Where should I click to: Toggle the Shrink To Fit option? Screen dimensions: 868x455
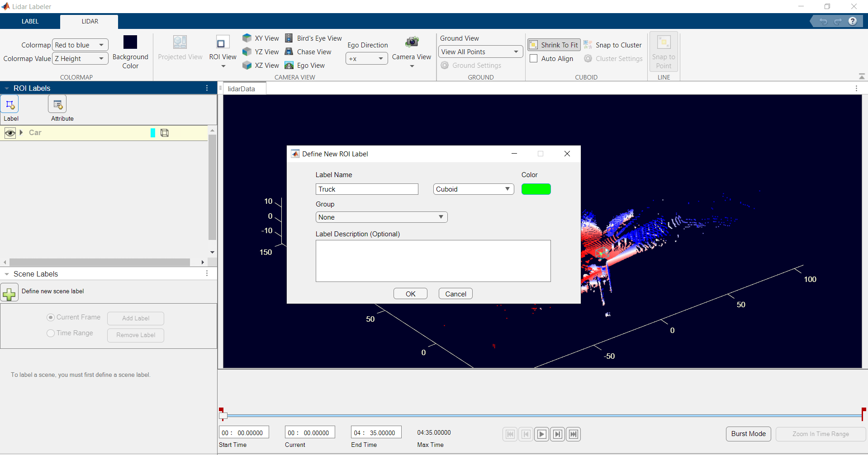[554, 45]
